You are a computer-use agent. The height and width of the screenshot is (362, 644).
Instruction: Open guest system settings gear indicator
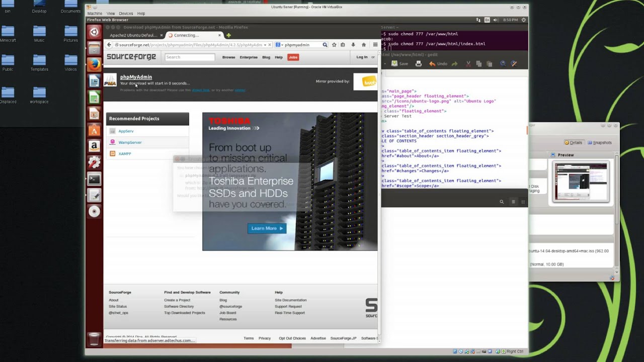[x=524, y=20]
